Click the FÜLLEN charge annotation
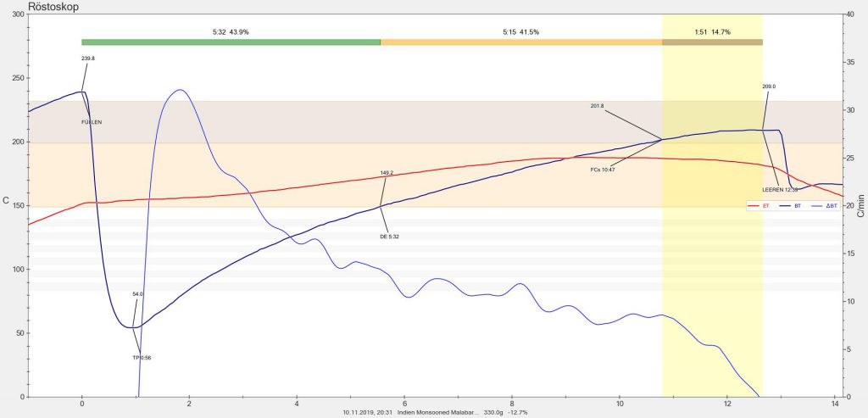 click(x=92, y=122)
